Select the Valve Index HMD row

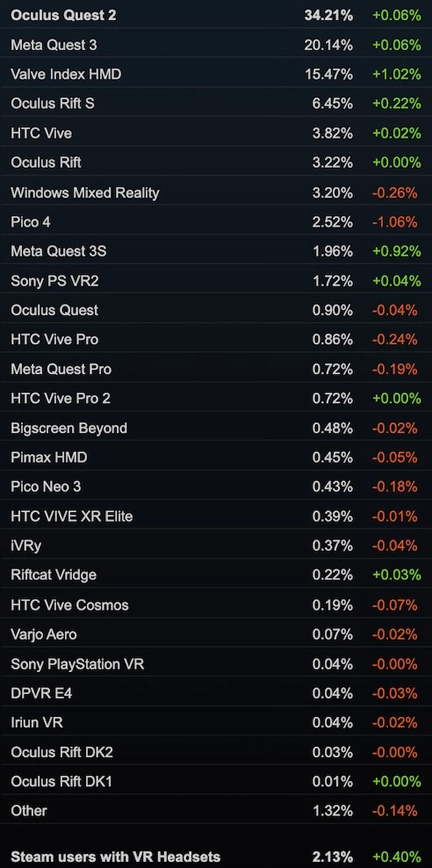tap(216, 74)
